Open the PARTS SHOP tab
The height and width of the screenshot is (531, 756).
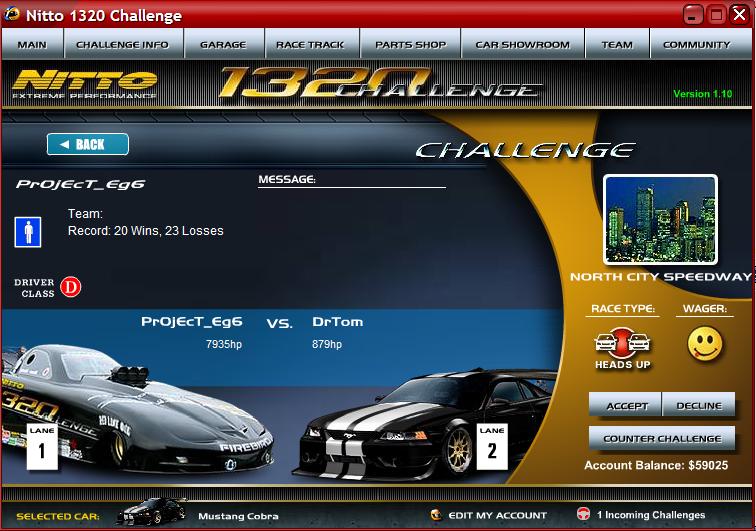410,44
